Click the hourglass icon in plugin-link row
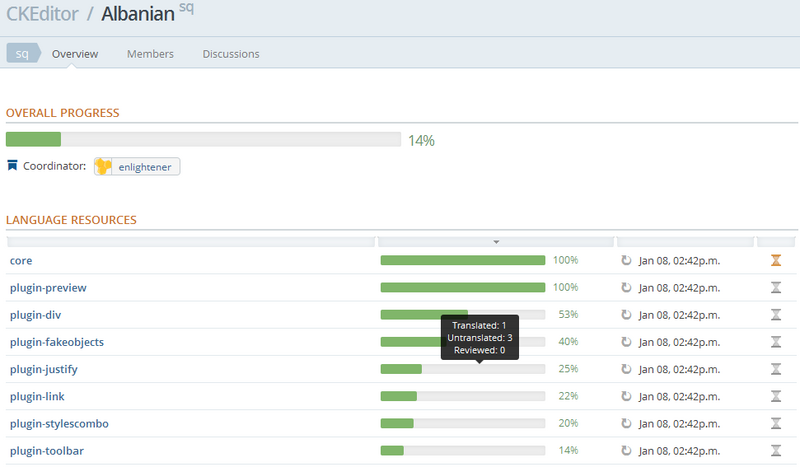This screenshot has width=800, height=467. tap(776, 396)
